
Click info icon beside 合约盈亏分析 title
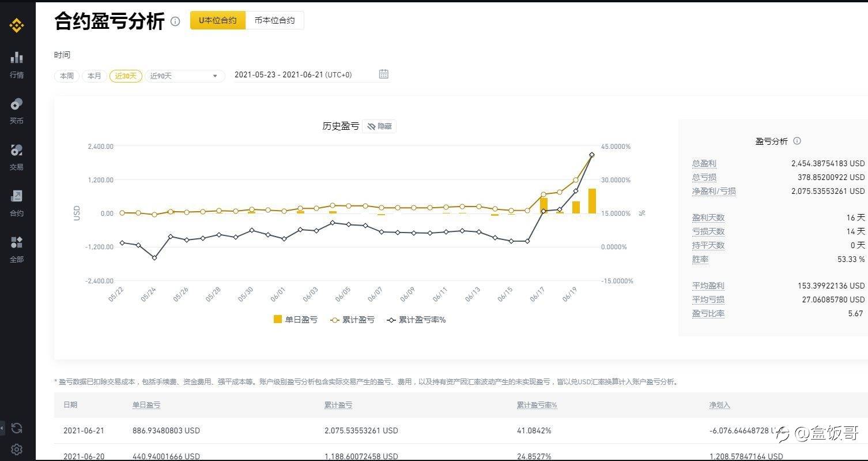pyautogui.click(x=175, y=21)
